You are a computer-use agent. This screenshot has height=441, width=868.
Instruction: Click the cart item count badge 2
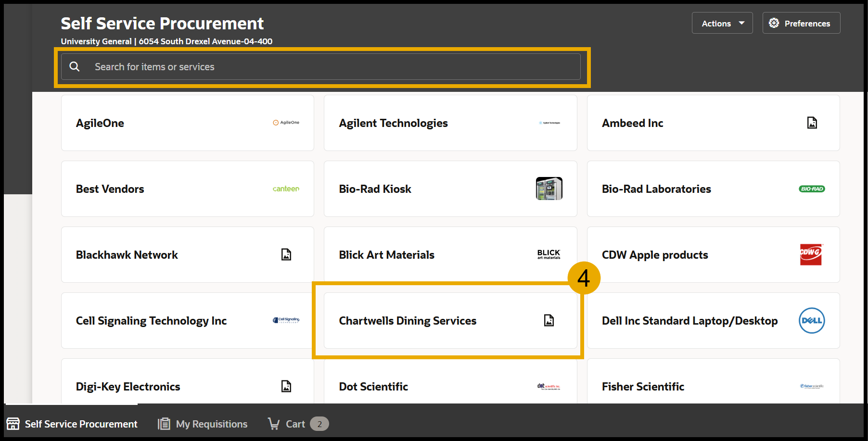pos(319,424)
